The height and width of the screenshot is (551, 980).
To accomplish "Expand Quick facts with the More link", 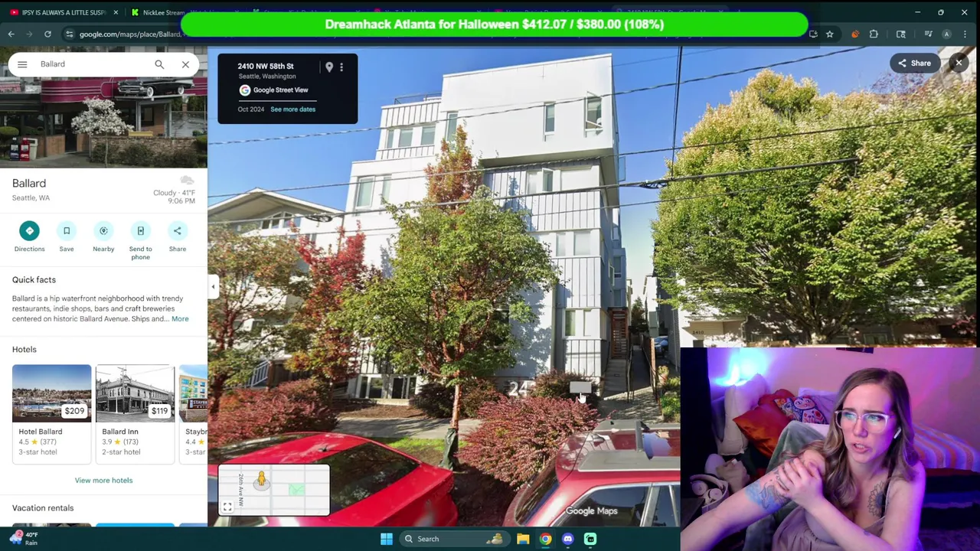I will (x=180, y=319).
